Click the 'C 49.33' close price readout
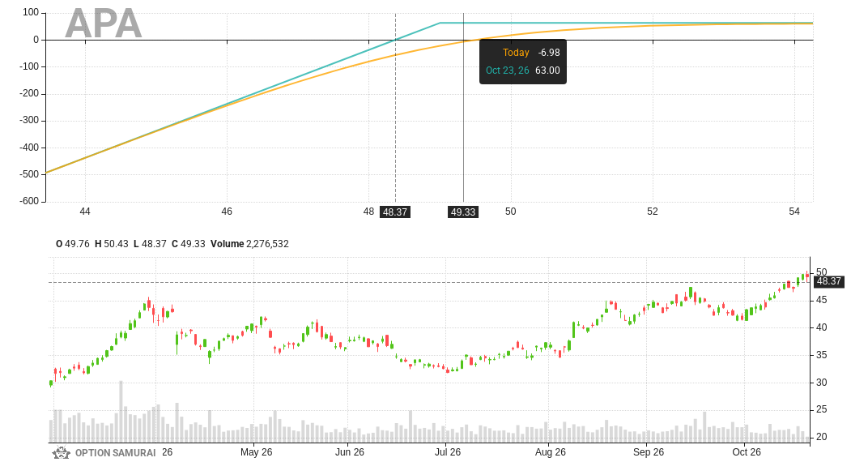The height and width of the screenshot is (462, 868). pyautogui.click(x=188, y=244)
